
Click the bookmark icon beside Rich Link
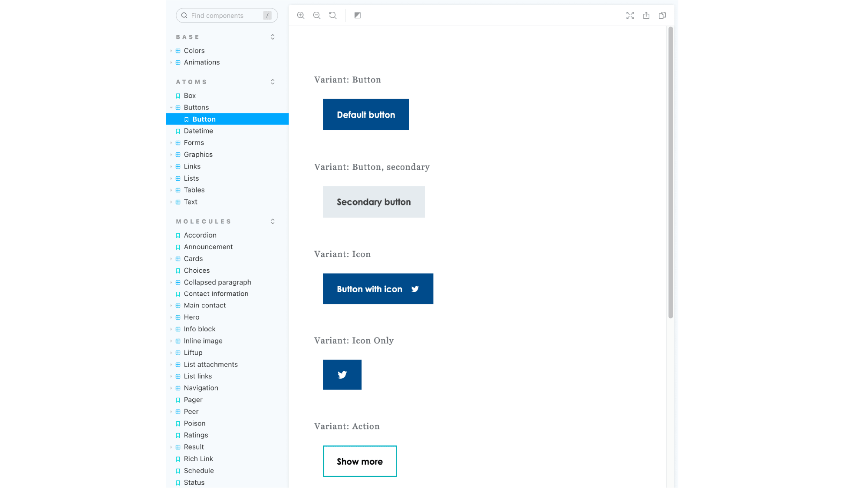pos(178,459)
